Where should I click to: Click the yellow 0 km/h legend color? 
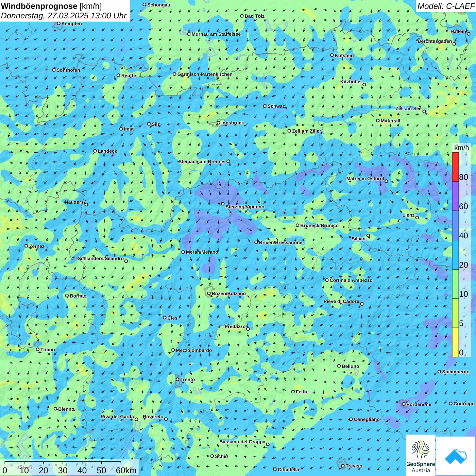pos(455,342)
